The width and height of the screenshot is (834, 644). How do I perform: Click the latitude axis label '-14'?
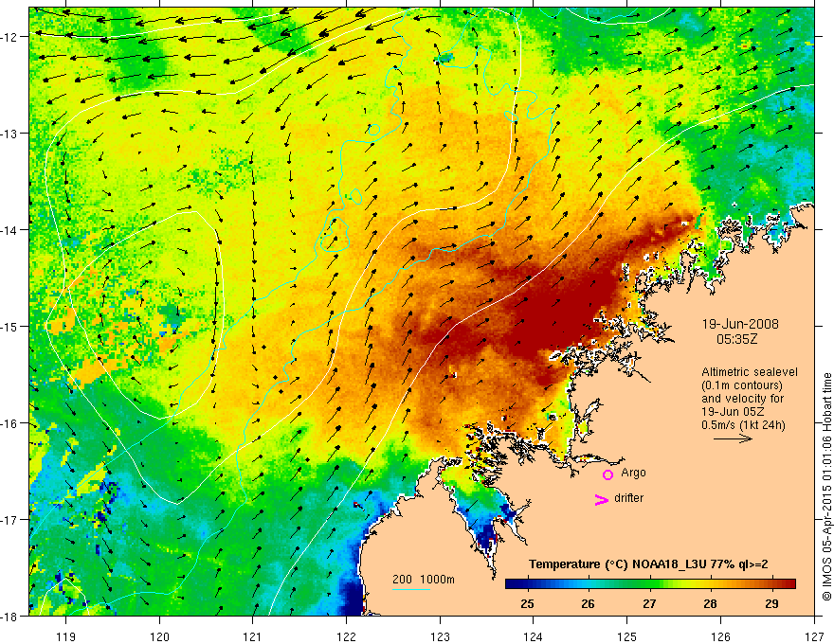10,230
